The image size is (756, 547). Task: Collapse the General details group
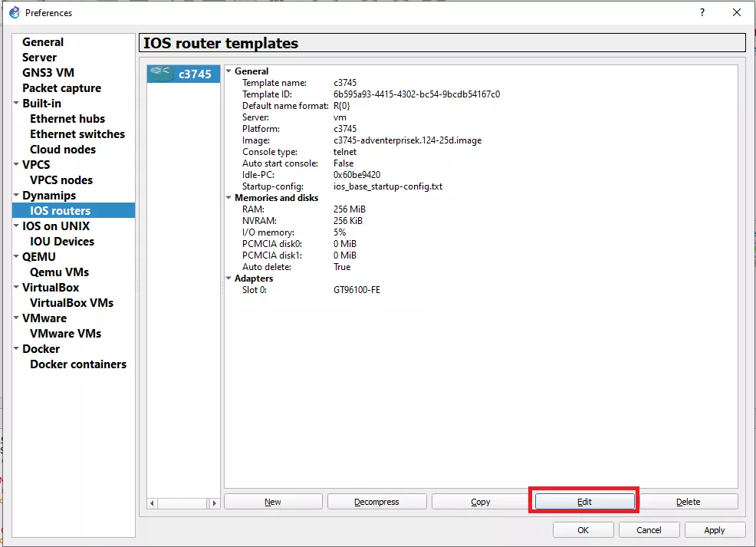click(229, 71)
